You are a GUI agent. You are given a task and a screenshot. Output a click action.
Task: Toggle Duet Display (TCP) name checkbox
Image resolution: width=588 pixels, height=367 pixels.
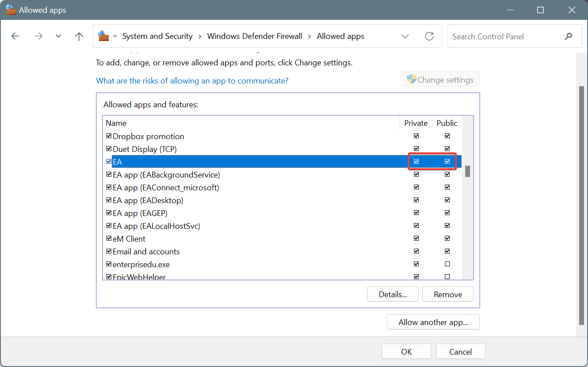pyautogui.click(x=109, y=149)
